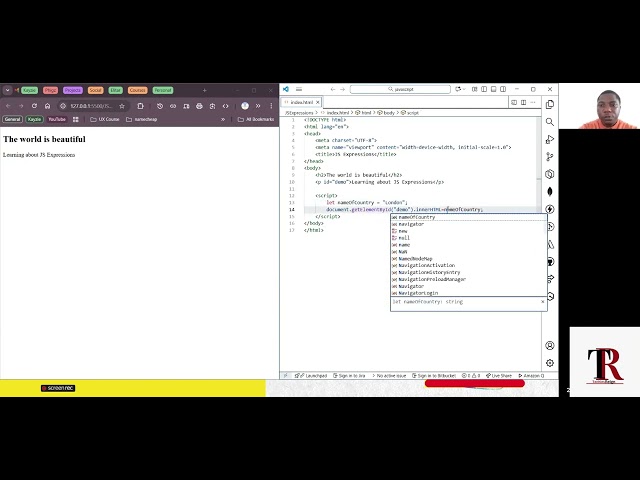
Task: Open the All Bookmarks folder
Action: pos(256,120)
